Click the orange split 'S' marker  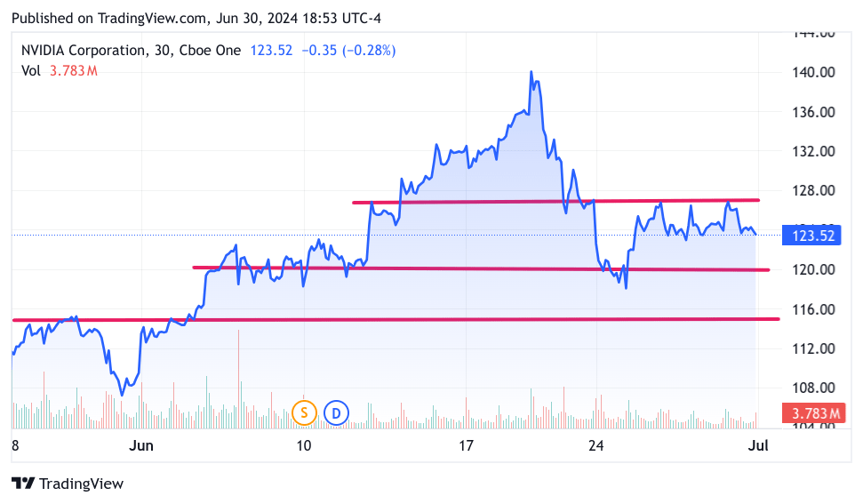304,412
